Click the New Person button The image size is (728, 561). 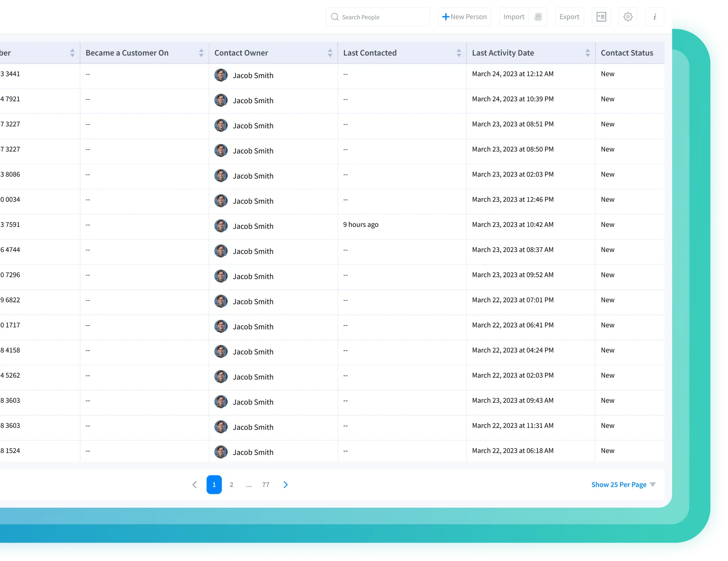pos(464,17)
